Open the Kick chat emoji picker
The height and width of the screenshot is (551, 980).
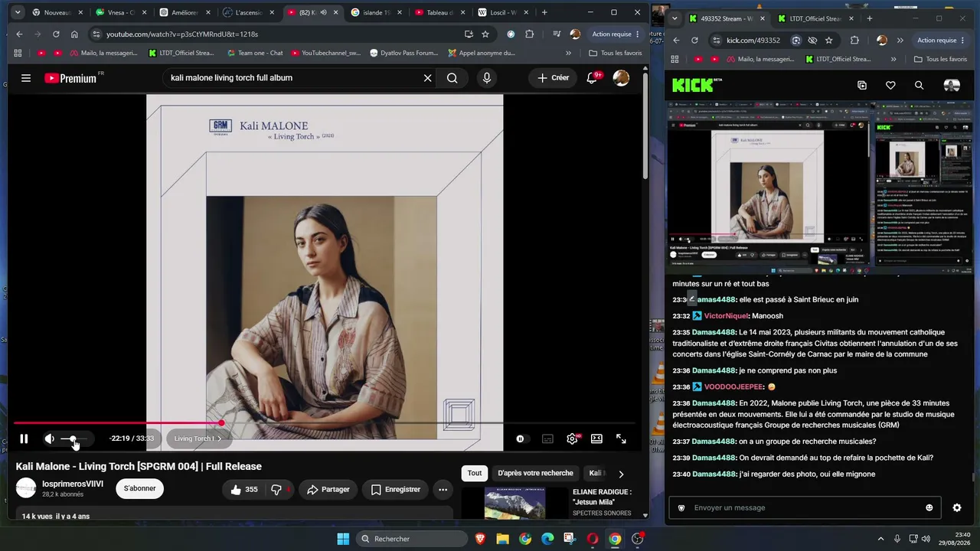point(929,507)
